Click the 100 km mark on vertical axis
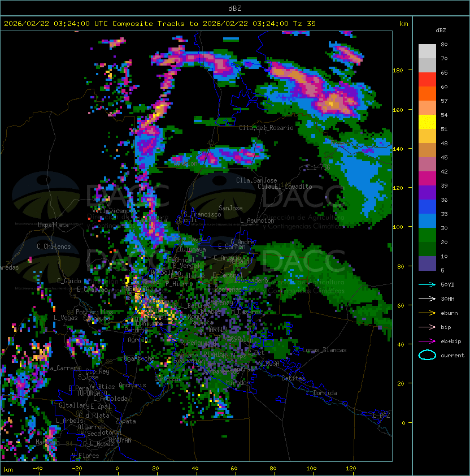Viewport: 470px width, 476px height. click(398, 227)
